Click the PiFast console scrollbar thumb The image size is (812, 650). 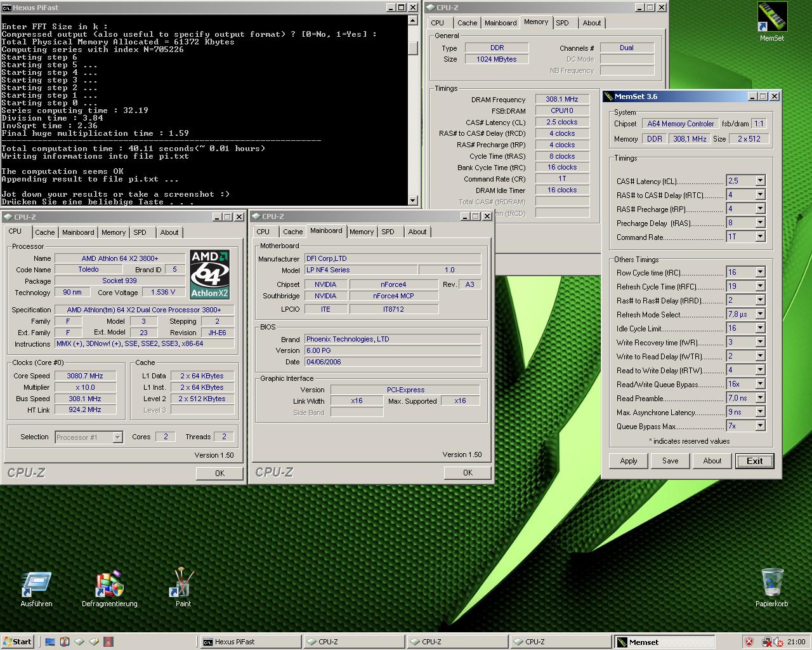tap(413, 48)
